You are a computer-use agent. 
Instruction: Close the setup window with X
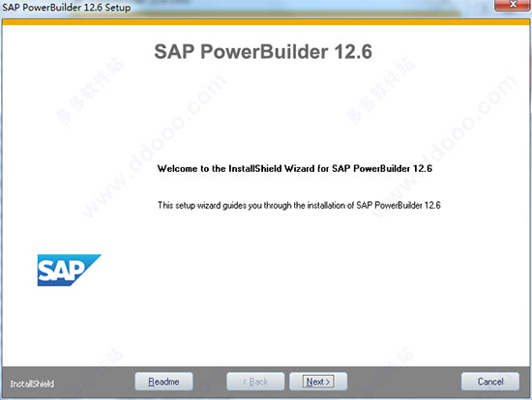513,5
